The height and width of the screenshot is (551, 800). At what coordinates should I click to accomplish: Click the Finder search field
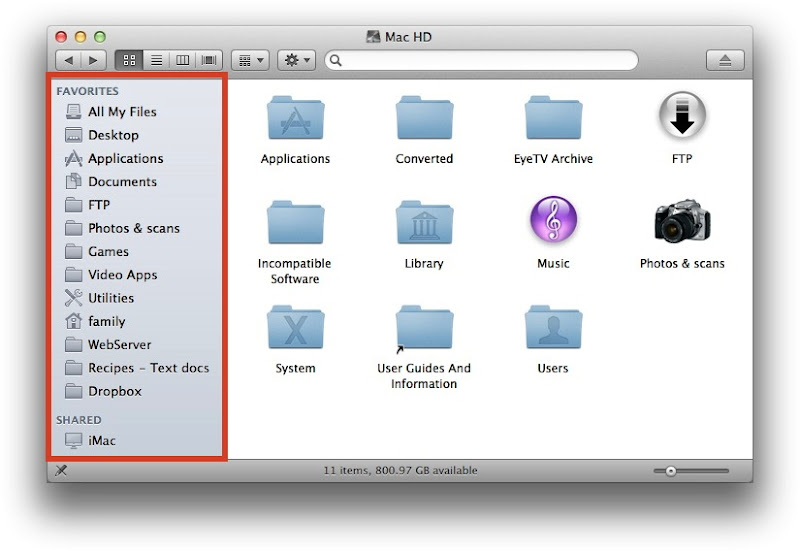point(481,60)
